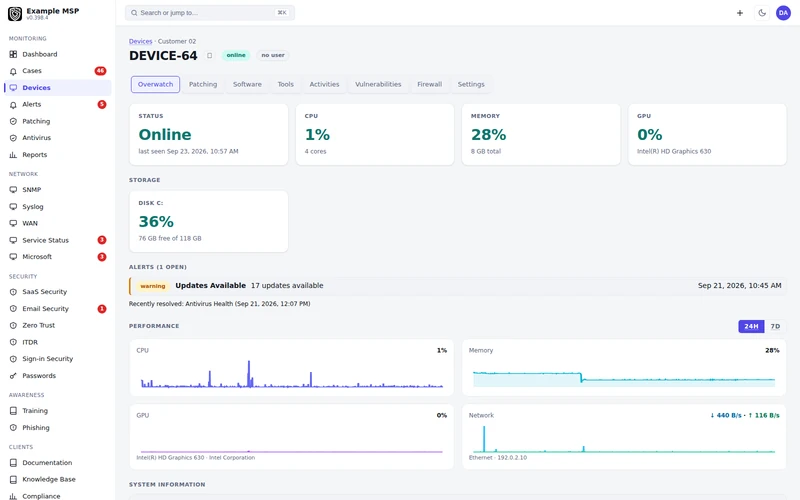Image resolution: width=800 pixels, height=500 pixels.
Task: Open the Patching tab of the device
Action: pyautogui.click(x=203, y=85)
